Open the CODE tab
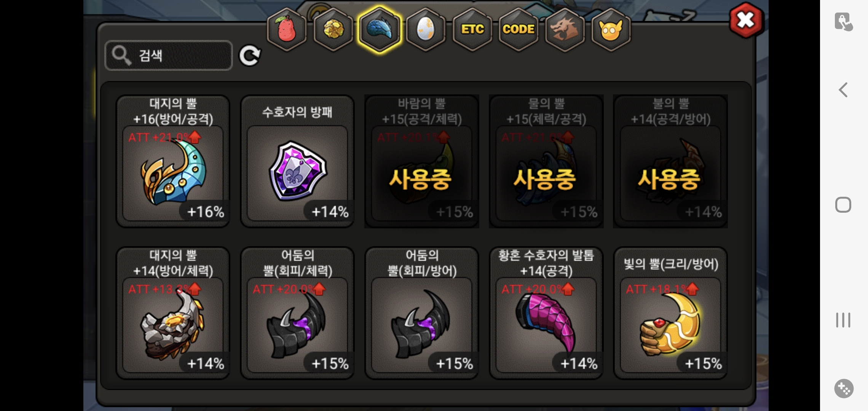This screenshot has width=868, height=411. [519, 29]
